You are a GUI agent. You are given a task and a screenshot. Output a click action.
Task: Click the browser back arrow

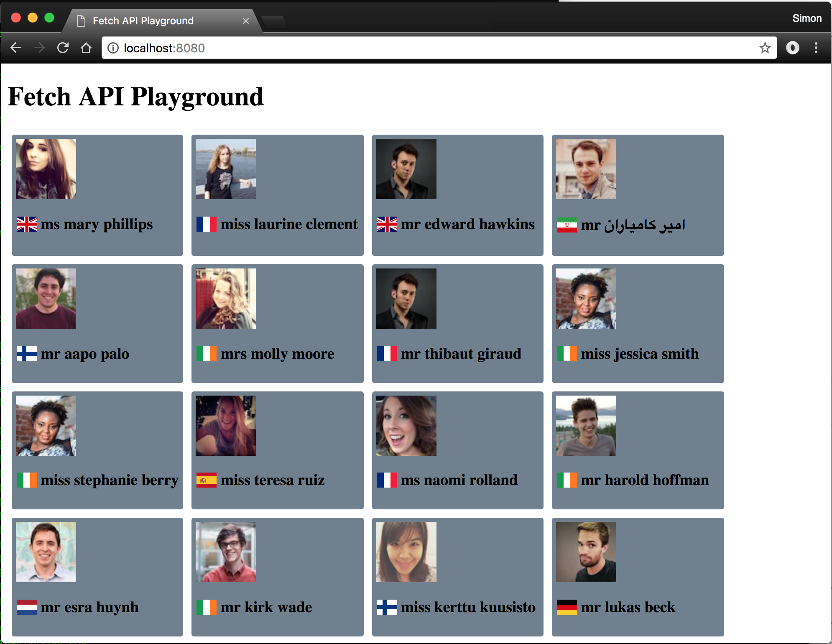(16, 48)
